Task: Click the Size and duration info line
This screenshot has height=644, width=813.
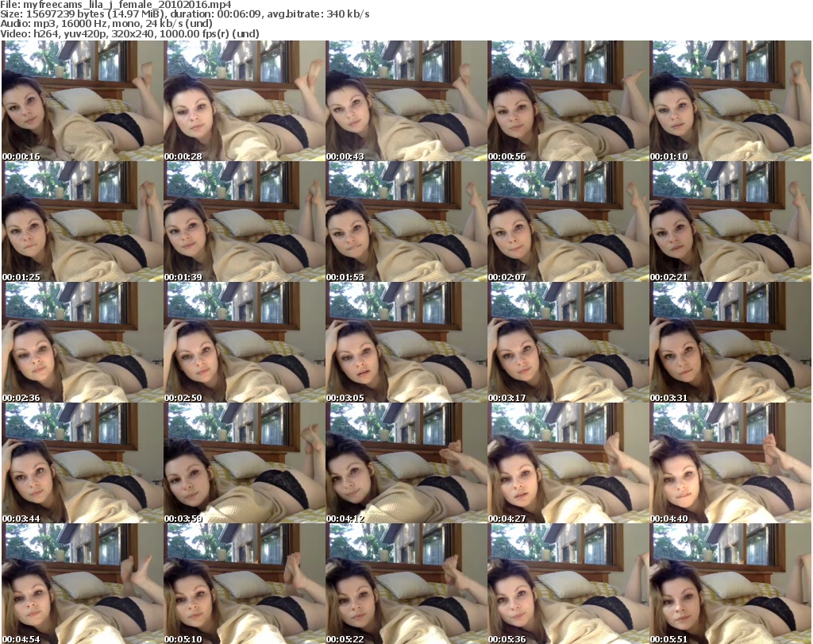Action: (185, 14)
